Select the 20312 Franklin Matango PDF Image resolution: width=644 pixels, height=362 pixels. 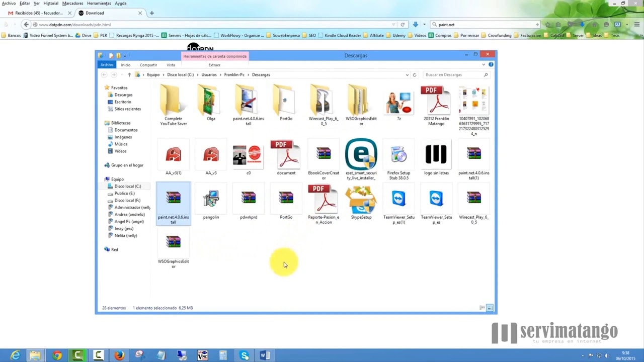(436, 105)
